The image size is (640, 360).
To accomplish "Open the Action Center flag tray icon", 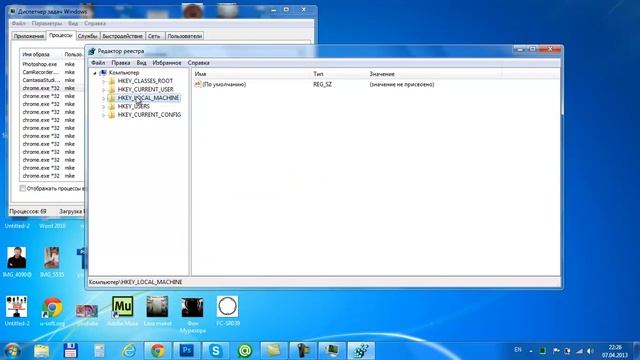I will pyautogui.click(x=556, y=351).
